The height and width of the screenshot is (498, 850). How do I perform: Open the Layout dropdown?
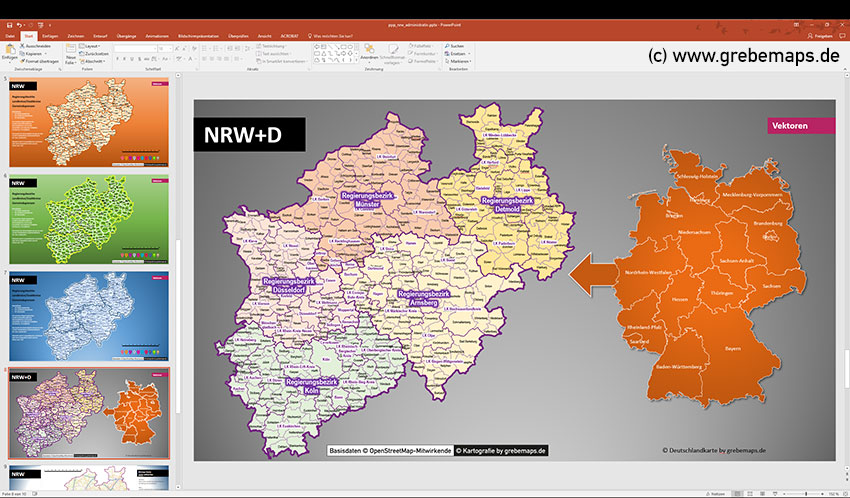(92, 45)
